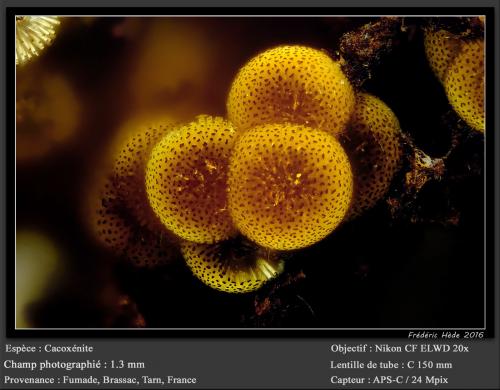Click the 'Capteur : APS-C / 24 Mpix' text
This screenshot has width=500, height=390.
point(389,380)
